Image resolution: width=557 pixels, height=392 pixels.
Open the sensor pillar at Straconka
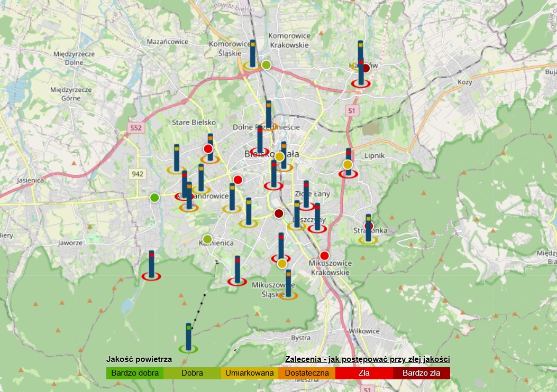[x=368, y=229]
